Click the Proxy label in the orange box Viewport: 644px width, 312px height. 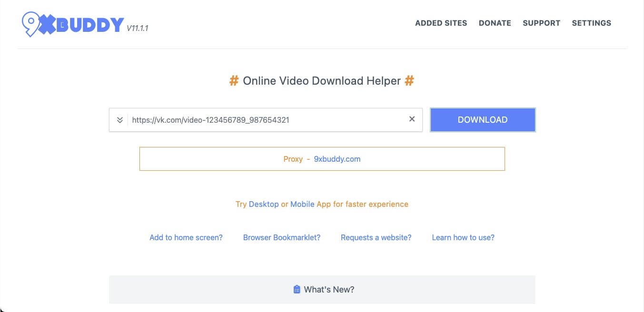293,159
